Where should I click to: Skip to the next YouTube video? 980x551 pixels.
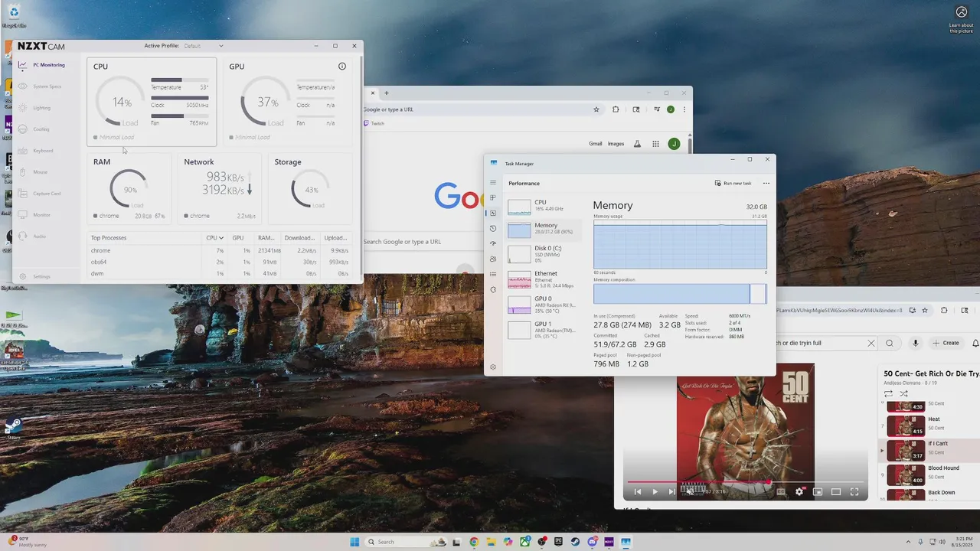672,491
